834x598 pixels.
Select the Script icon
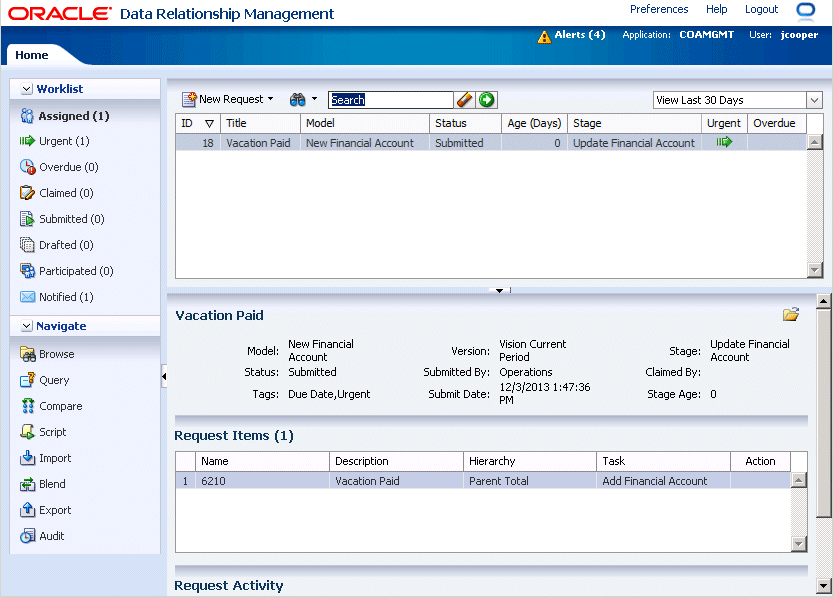(x=27, y=431)
